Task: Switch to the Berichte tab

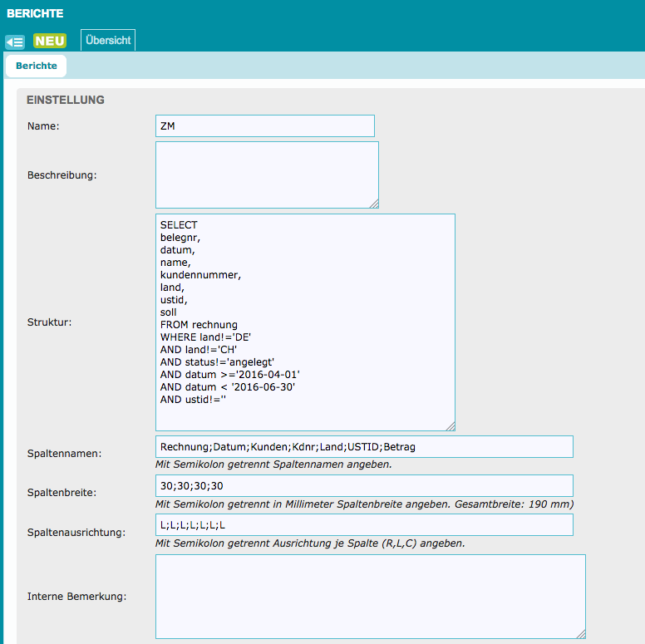Action: point(36,66)
